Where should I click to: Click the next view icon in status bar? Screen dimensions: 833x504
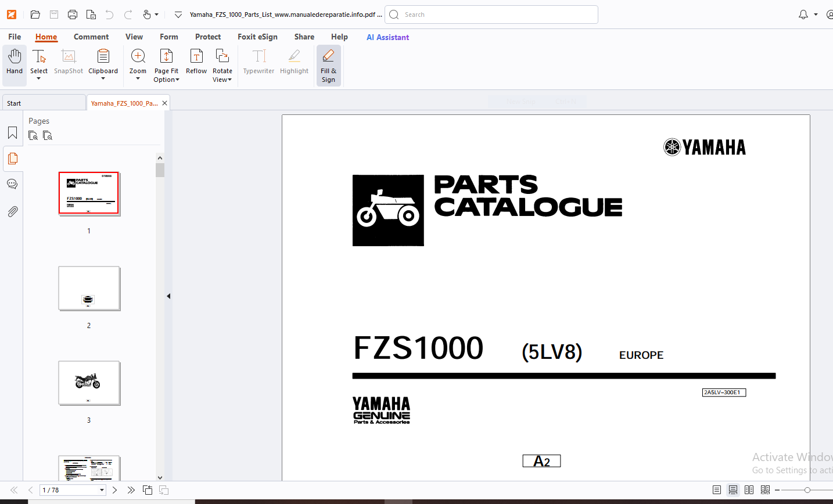164,490
